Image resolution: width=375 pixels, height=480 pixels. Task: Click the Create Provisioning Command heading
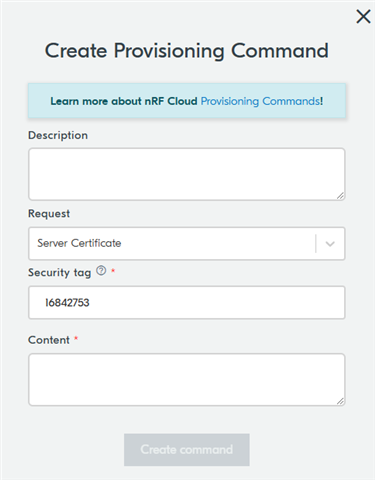pyautogui.click(x=187, y=51)
